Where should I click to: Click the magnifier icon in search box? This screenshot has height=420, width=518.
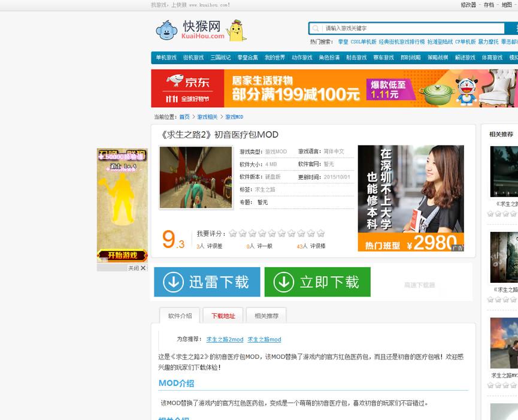(x=316, y=28)
